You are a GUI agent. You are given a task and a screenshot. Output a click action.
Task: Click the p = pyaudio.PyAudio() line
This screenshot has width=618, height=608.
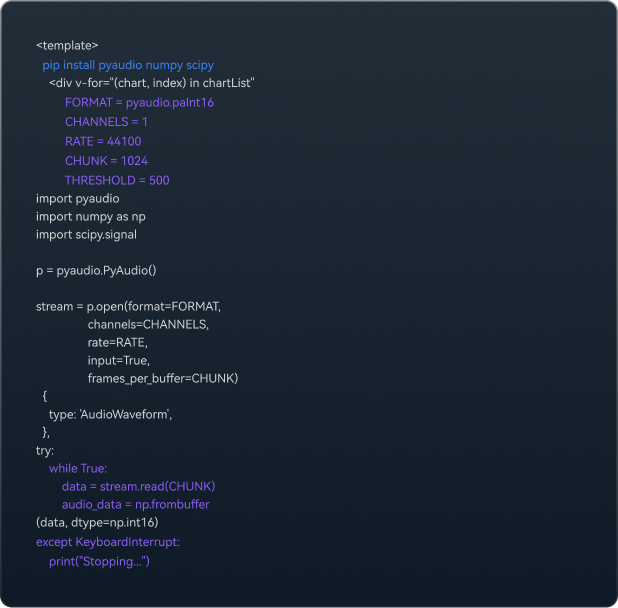click(96, 271)
